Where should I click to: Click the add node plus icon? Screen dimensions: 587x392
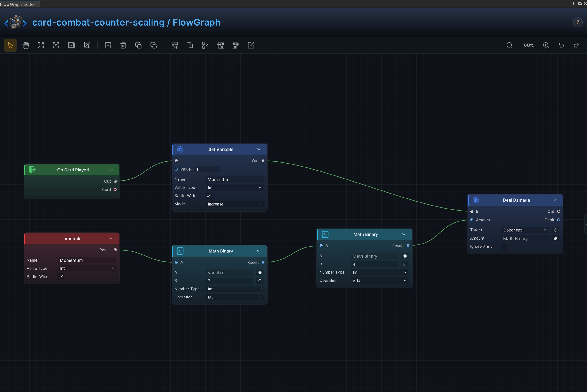pos(108,45)
